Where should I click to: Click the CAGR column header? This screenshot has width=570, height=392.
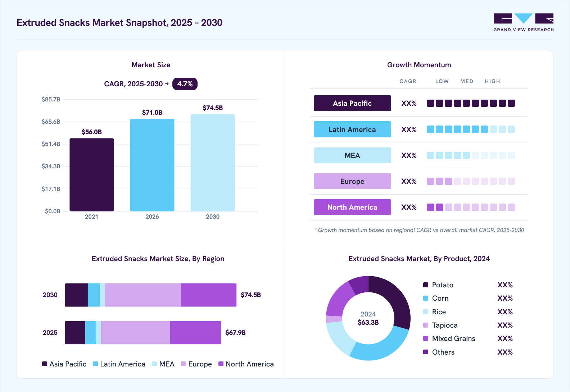[x=408, y=81]
